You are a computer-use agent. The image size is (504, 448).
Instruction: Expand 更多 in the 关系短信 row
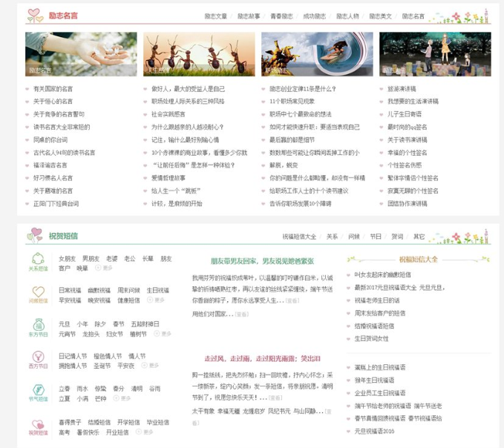point(103,268)
